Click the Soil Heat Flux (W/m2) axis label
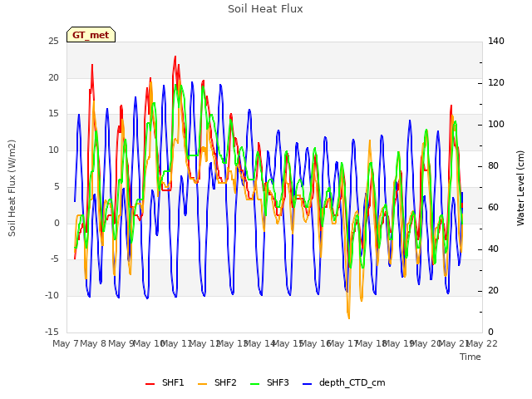 pyautogui.click(x=12, y=188)
